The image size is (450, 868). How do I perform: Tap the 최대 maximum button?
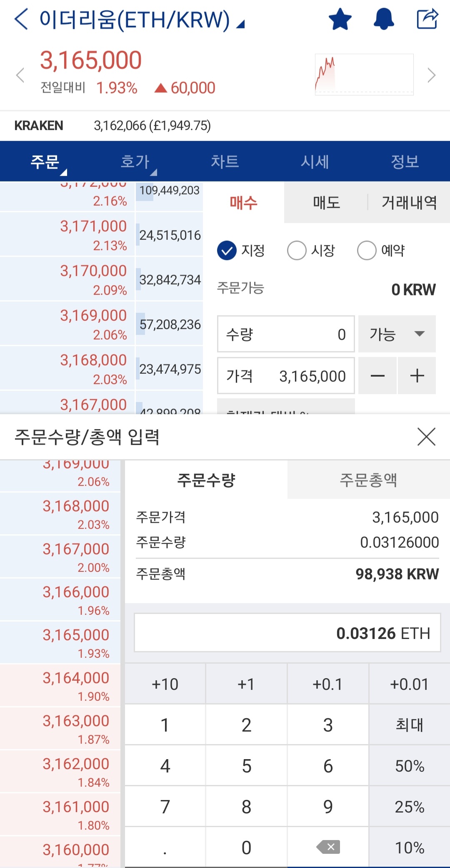pyautogui.click(x=410, y=725)
